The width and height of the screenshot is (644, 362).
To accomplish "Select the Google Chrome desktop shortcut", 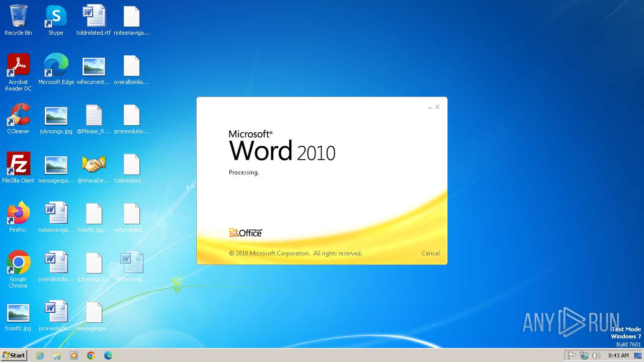I will point(18,269).
